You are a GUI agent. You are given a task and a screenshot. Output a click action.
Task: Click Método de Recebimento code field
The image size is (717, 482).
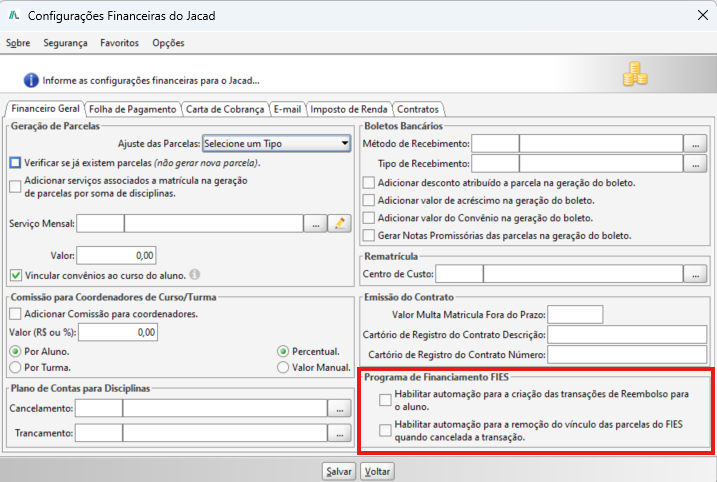[495, 144]
